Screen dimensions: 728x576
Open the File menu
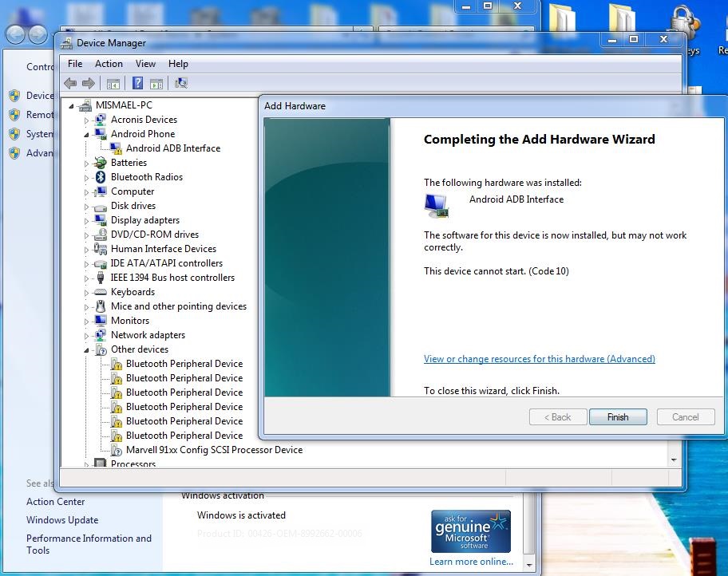pyautogui.click(x=75, y=64)
